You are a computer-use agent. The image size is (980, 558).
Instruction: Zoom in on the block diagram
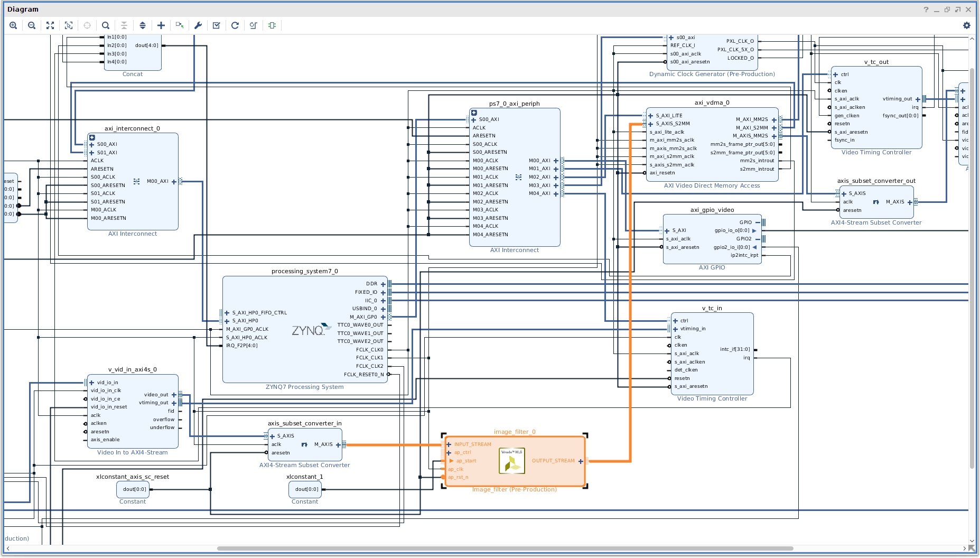[x=13, y=25]
